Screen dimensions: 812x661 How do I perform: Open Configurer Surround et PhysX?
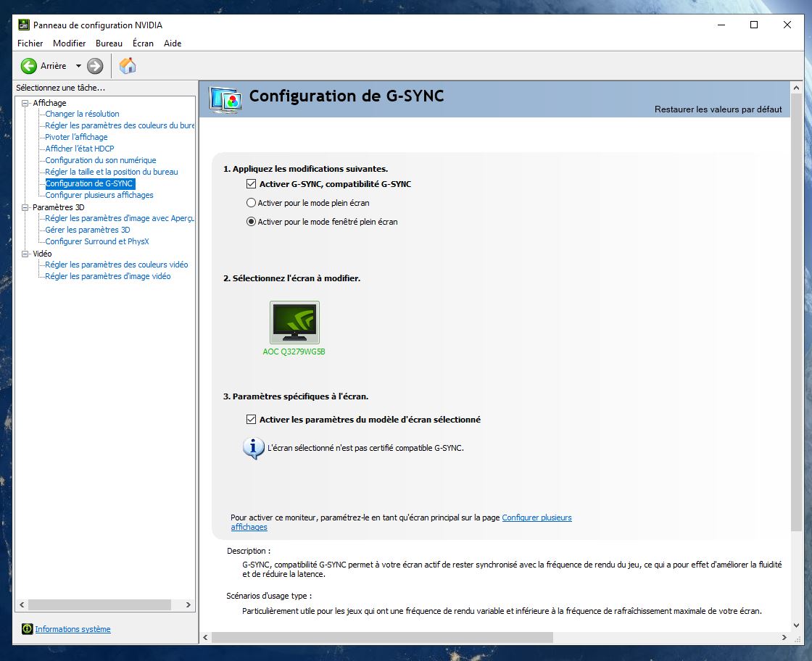point(97,241)
